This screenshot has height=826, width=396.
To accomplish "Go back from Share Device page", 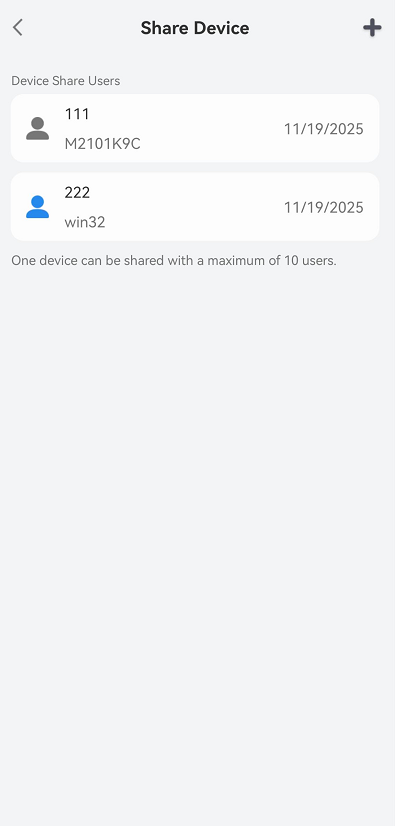I will 18,27.
